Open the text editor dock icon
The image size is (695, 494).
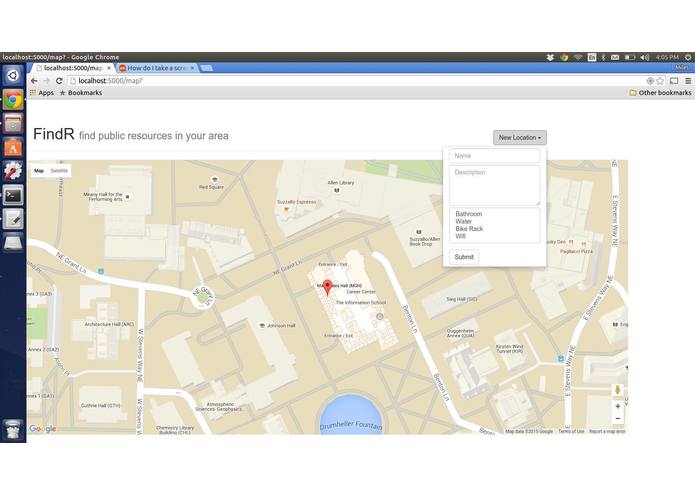pos(13,219)
